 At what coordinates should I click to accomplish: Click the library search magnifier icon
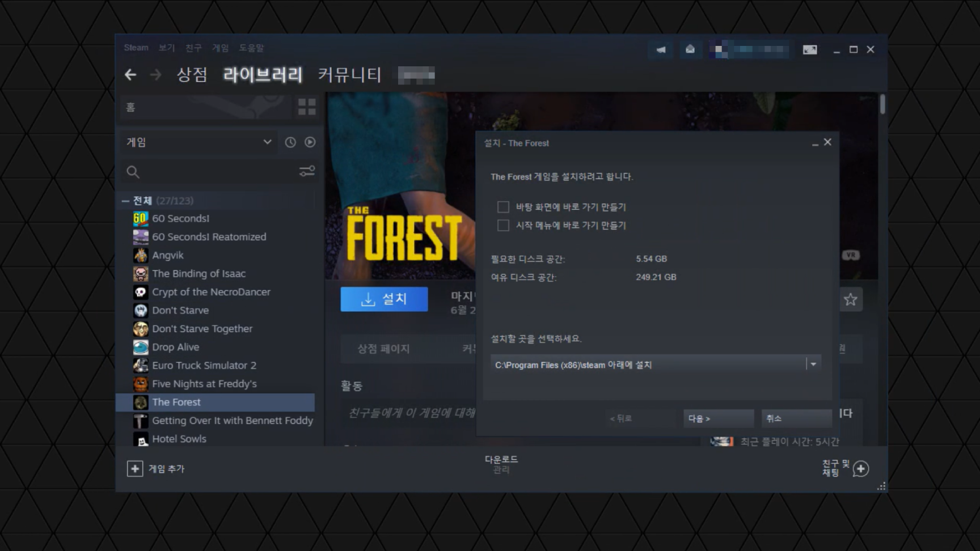[133, 172]
